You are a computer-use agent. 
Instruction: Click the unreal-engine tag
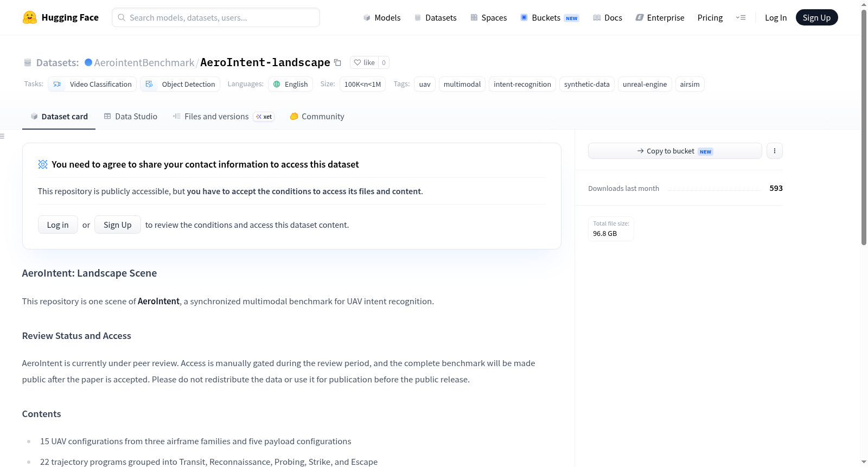645,84
